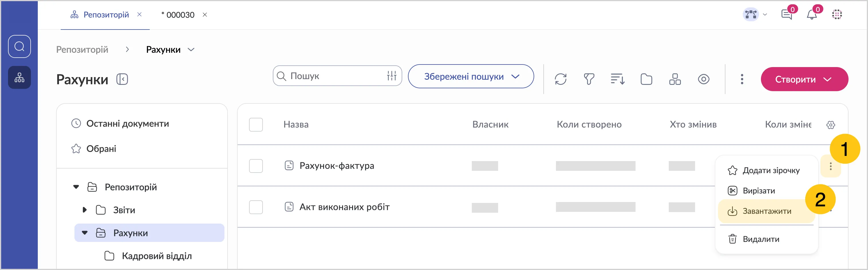Viewport: 868px width, 270px height.
Task: Choose Завантажити in the context menu
Action: [767, 211]
